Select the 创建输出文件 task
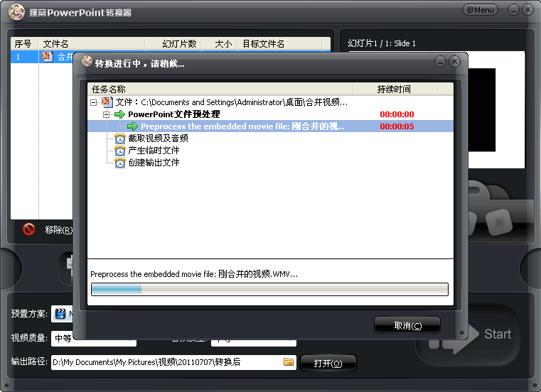Viewport: 541px width, 392px height. [154, 163]
